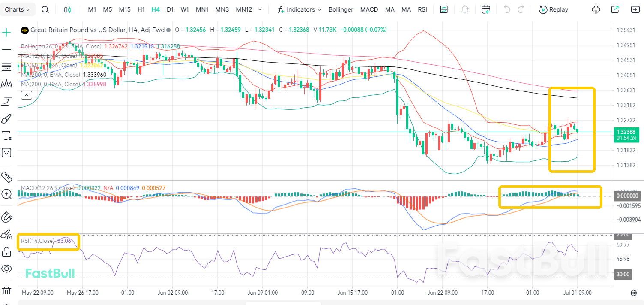Viewport: 644px width, 305px height.
Task: Click the Jul 01 09:00 time label
Action: (x=578, y=293)
